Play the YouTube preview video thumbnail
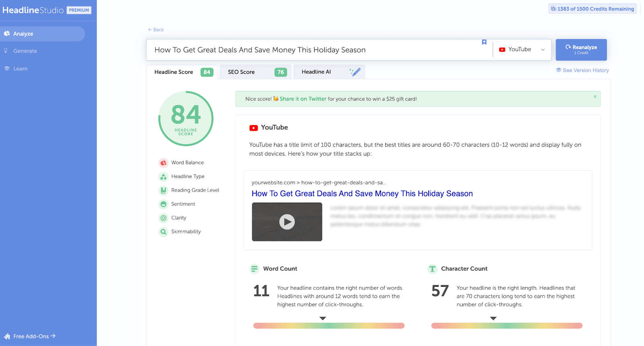Viewport: 644px width, 346px height. click(x=287, y=222)
